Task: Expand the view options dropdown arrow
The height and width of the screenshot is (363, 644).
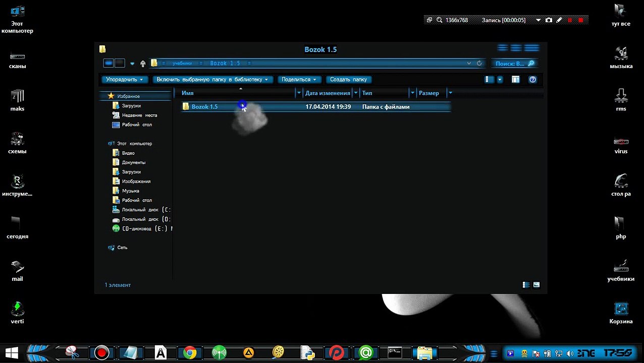Action: click(500, 80)
